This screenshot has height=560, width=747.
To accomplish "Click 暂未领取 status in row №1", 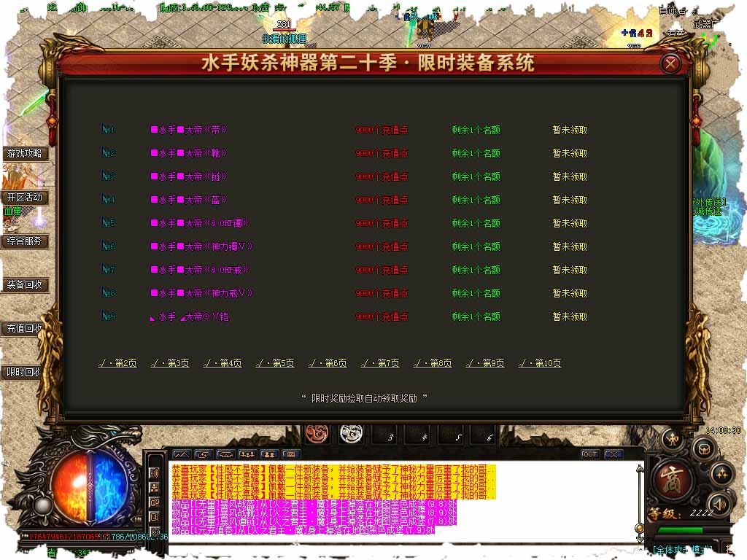I will click(570, 130).
